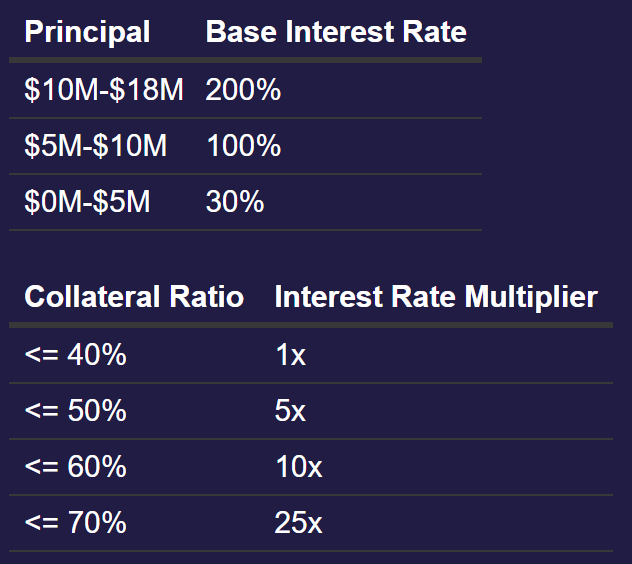
Task: Select the $0M-$5M principal cell
Action: 87,202
